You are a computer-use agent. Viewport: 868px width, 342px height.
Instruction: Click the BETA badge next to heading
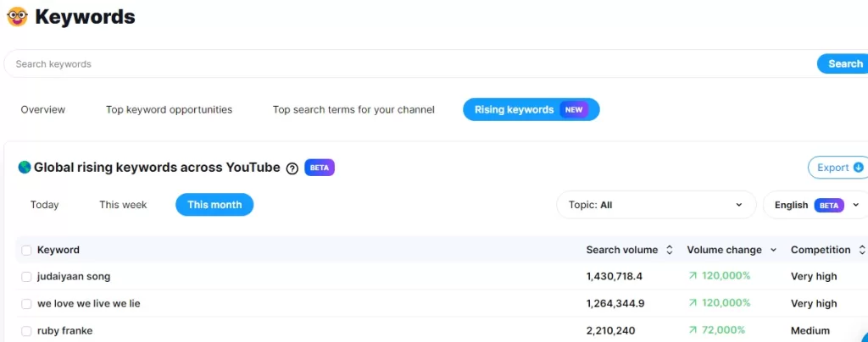point(320,168)
